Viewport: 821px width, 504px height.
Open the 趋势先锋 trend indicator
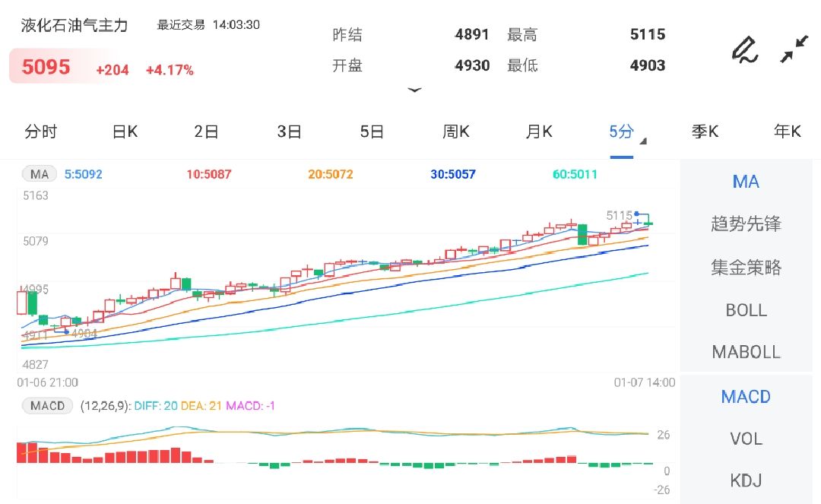746,224
